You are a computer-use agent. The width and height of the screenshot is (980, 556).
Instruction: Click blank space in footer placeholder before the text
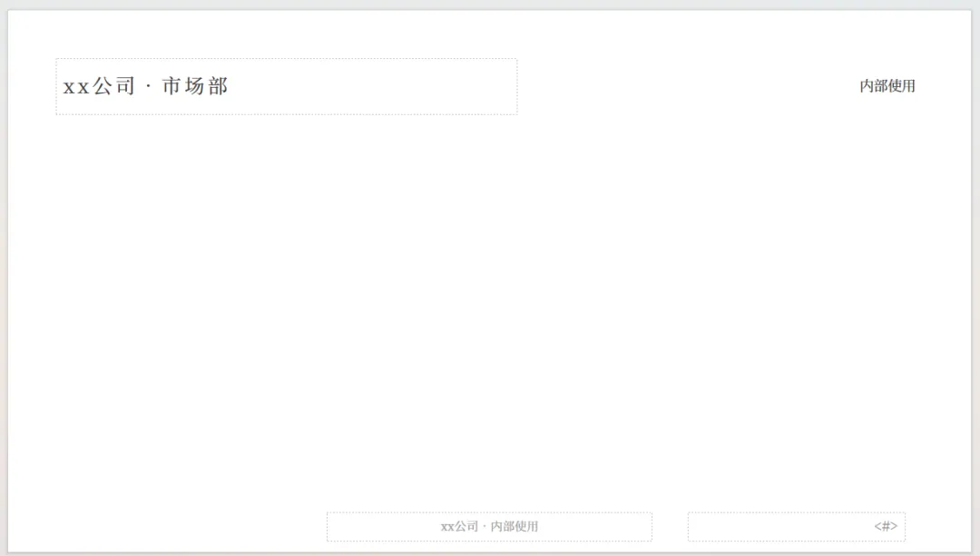[381, 527]
